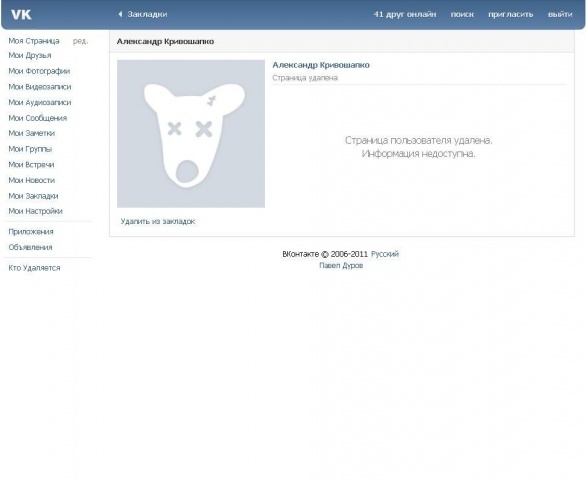Click profile name Александр Кривошапко beside avatar
The image size is (586, 480).
(321, 65)
